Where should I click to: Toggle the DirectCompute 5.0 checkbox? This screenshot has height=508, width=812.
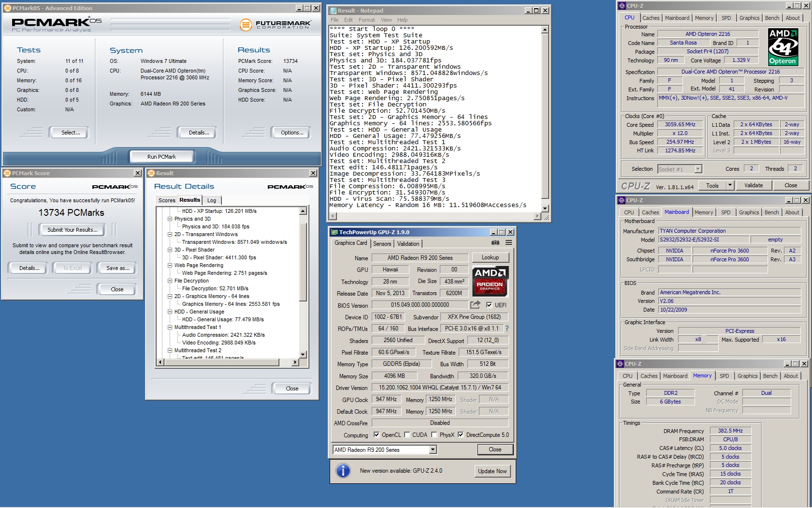461,434
